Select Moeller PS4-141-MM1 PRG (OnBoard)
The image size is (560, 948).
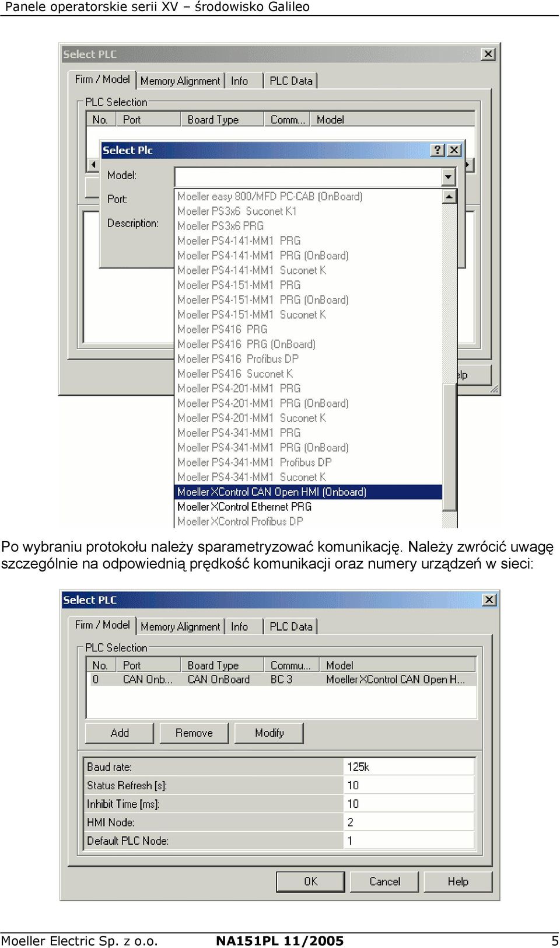309,256
